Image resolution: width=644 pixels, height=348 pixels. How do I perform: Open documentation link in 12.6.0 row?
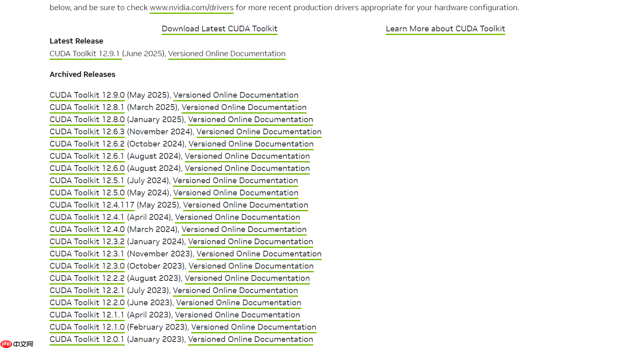(x=247, y=169)
